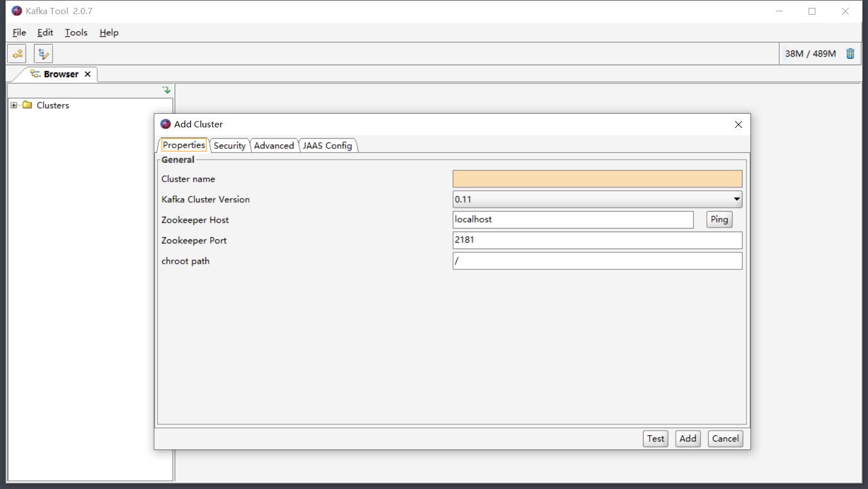Close the Add Cluster dialog
The image size is (868, 489).
(738, 125)
